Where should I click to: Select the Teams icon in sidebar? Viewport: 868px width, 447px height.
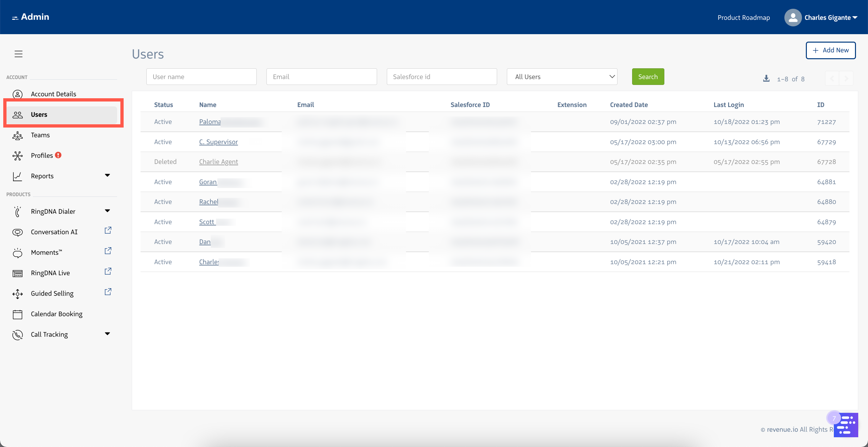point(18,135)
